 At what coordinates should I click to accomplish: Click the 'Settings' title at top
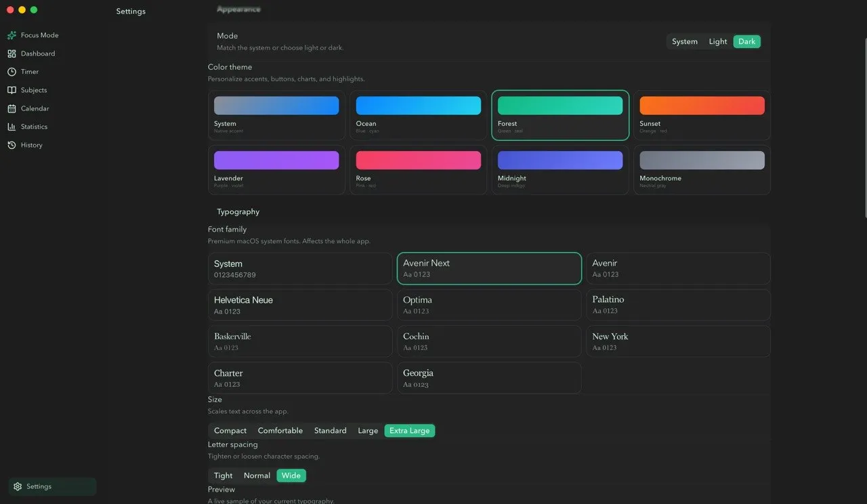(131, 12)
